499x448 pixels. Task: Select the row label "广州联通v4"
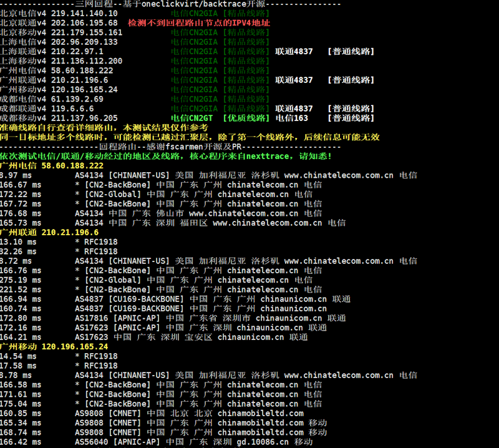pos(23,80)
